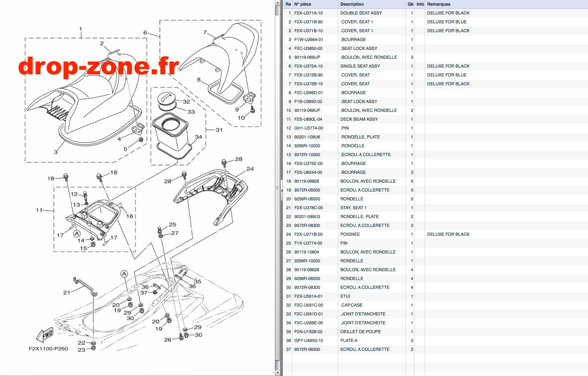Click the Info column header

pyautogui.click(x=420, y=4)
